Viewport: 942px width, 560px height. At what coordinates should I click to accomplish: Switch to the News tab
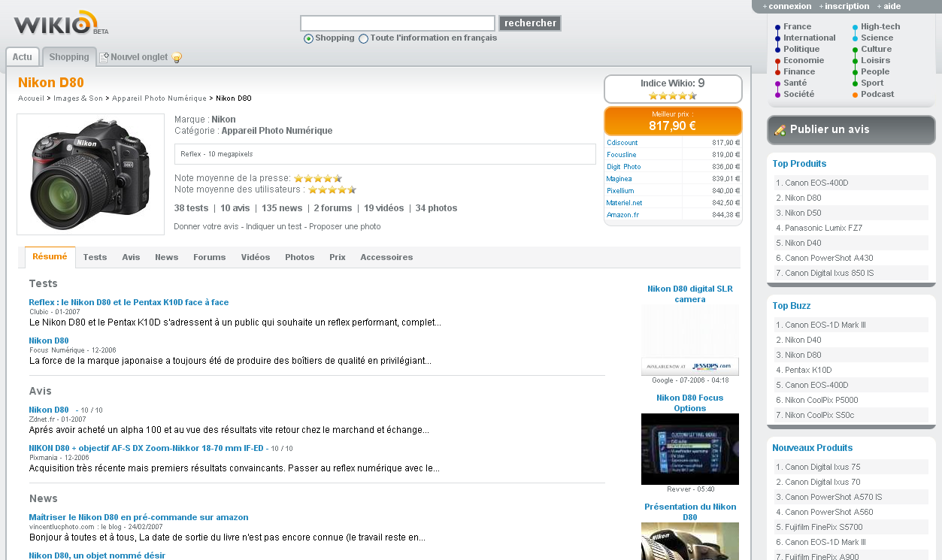167,257
